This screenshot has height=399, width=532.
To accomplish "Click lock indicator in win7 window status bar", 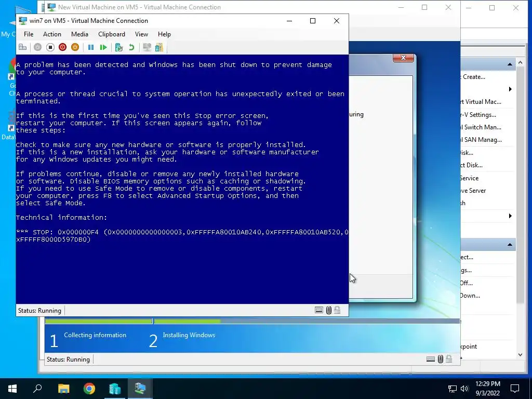I will [x=337, y=310].
